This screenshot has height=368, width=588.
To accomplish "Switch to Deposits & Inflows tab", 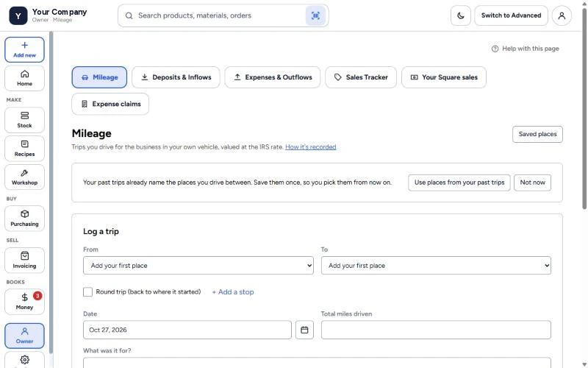I will (176, 77).
